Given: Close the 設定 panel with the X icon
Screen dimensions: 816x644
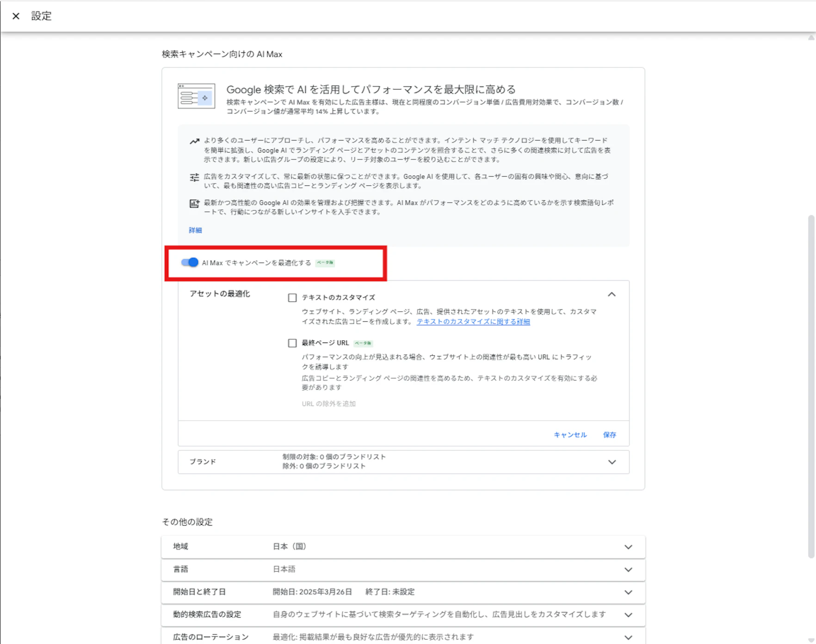Looking at the screenshot, I should point(16,16).
